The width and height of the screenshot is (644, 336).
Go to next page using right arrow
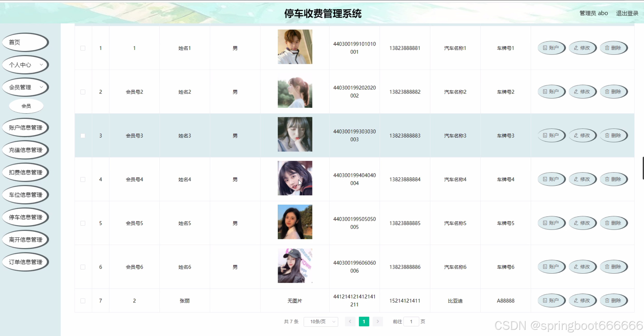378,322
